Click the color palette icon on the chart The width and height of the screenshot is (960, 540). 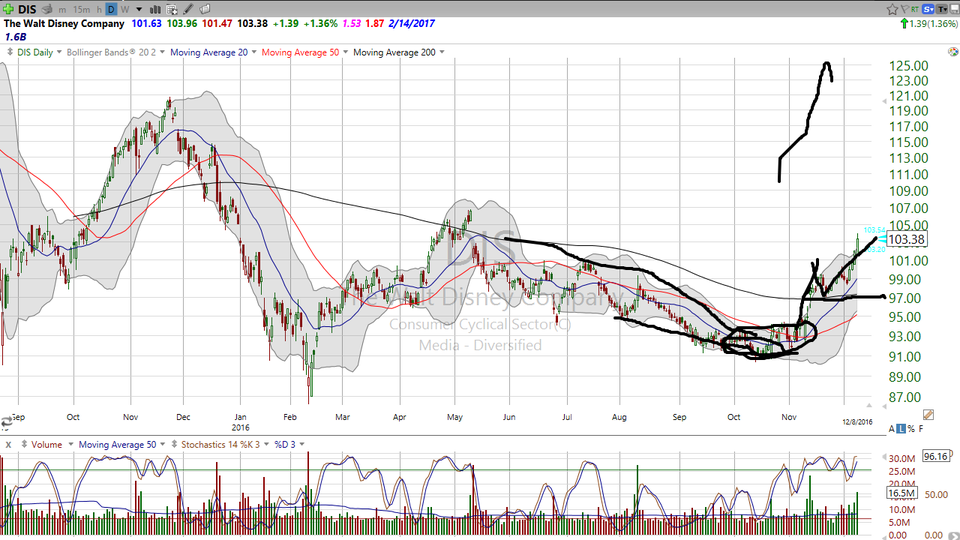[953, 52]
